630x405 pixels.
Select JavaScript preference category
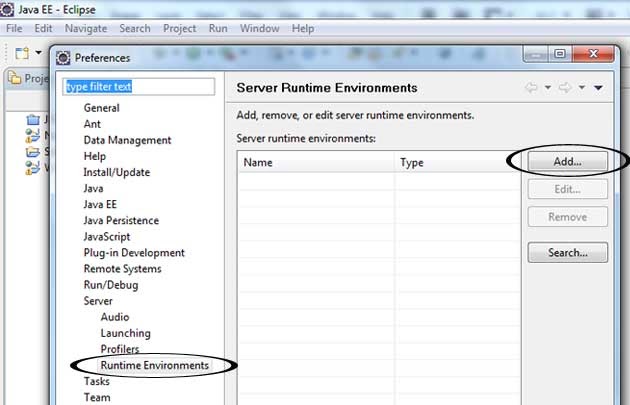tap(107, 237)
